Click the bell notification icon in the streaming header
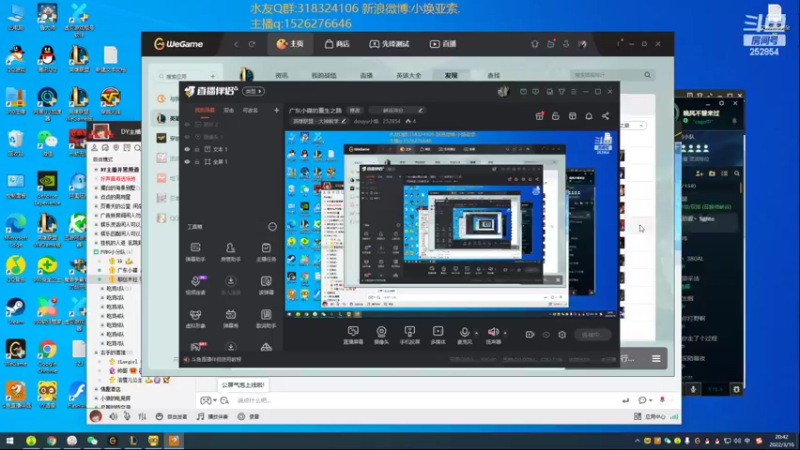 coord(589,116)
